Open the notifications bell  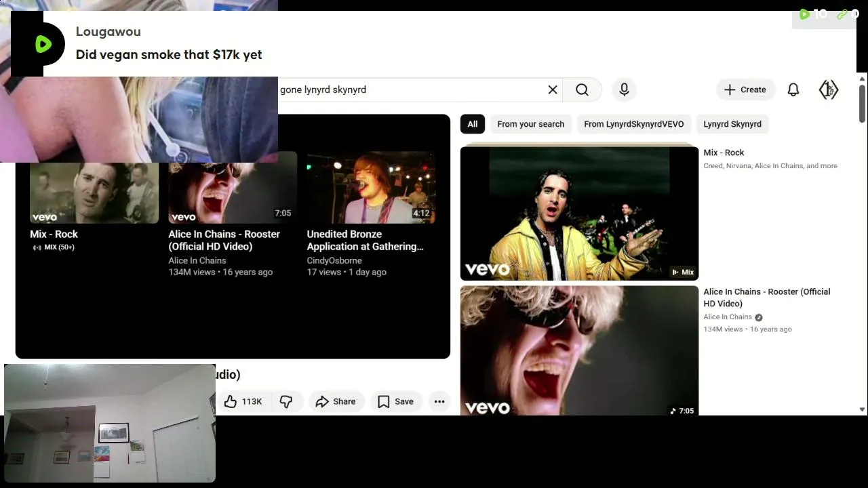click(x=793, y=89)
